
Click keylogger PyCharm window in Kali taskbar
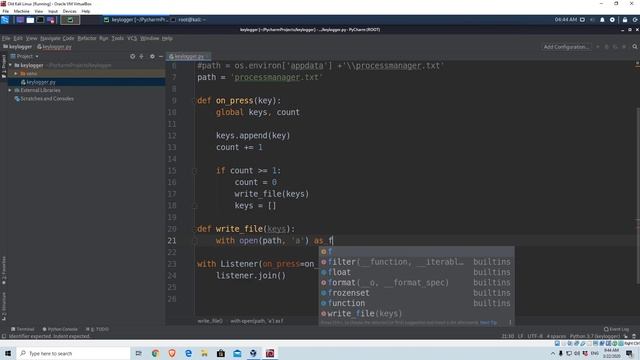pyautogui.click(x=136, y=20)
